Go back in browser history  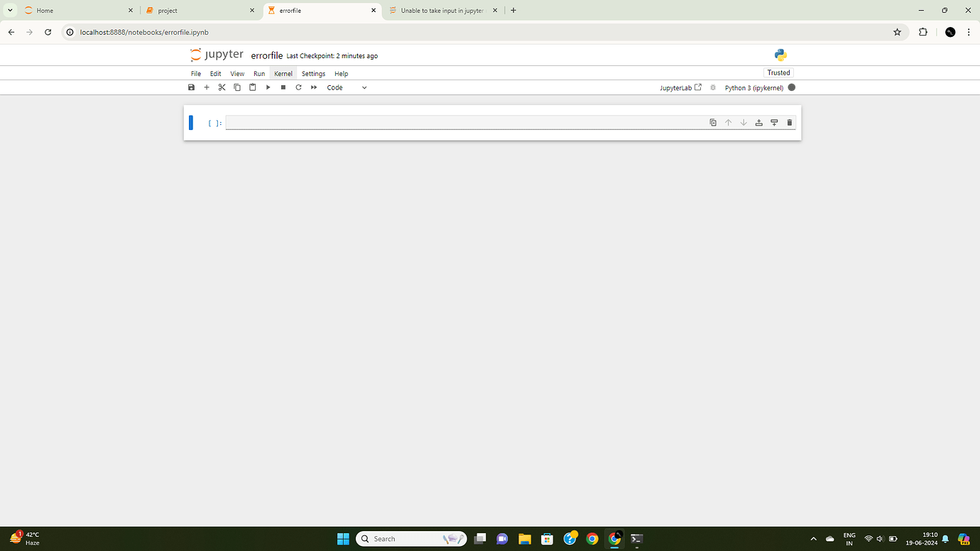(x=11, y=32)
